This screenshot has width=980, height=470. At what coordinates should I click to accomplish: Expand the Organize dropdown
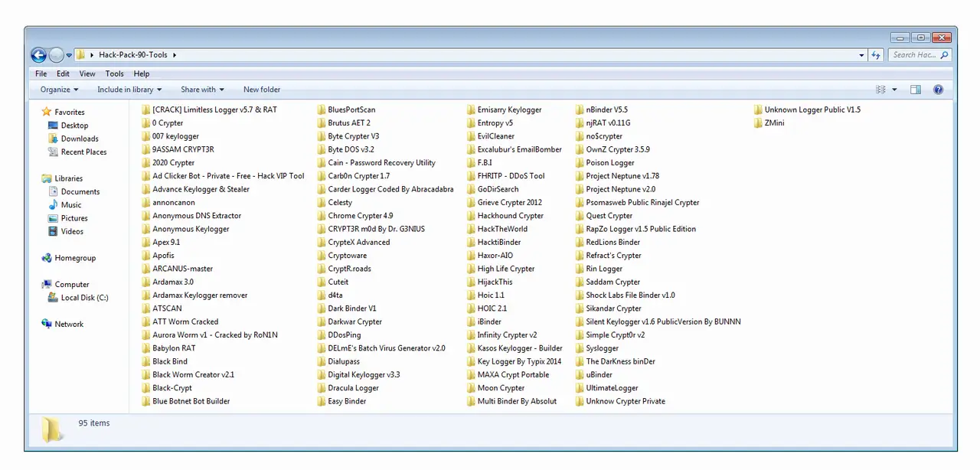tap(58, 90)
